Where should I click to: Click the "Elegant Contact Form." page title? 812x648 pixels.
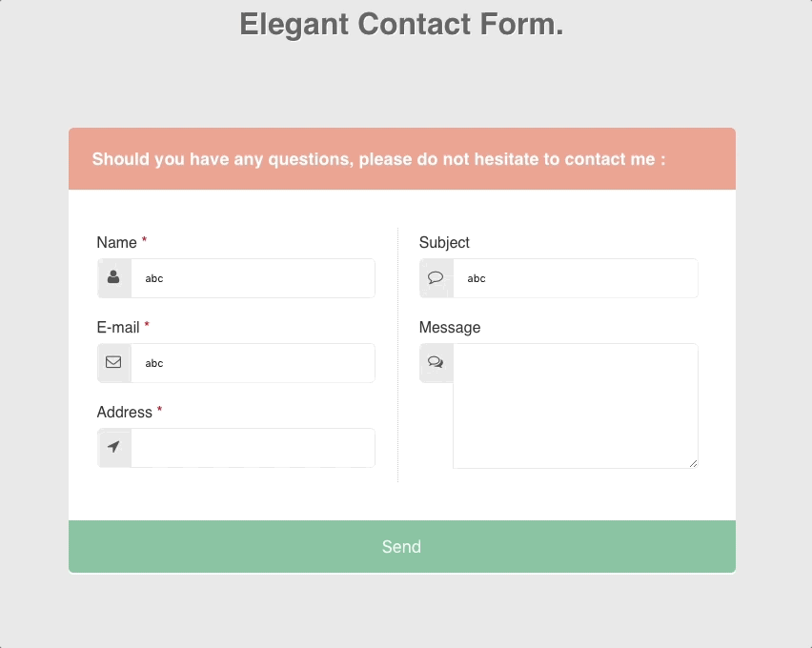(x=401, y=25)
